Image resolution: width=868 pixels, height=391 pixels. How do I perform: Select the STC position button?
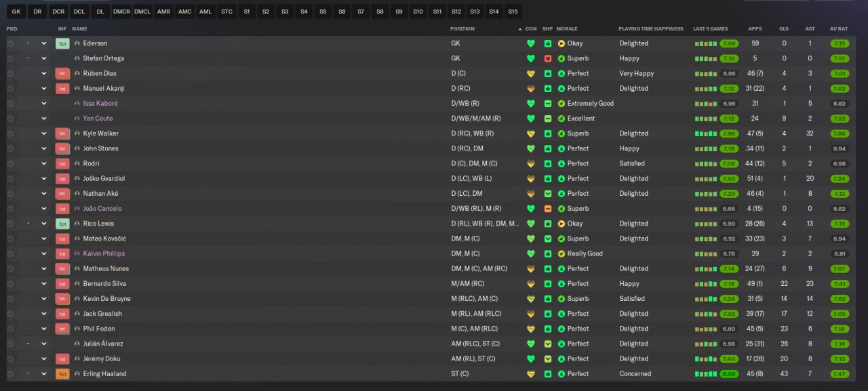tap(226, 12)
